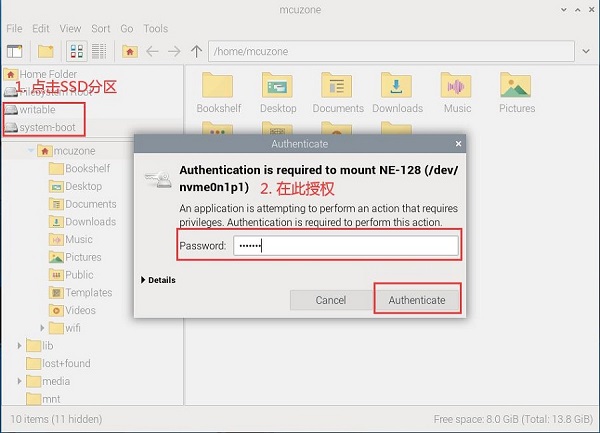600x433 pixels.
Task: Open the File menu
Action: tap(14, 29)
